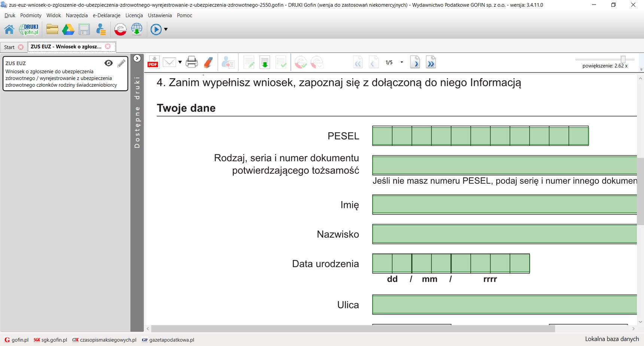
Task: Click the Imię input field
Action: pos(504,205)
